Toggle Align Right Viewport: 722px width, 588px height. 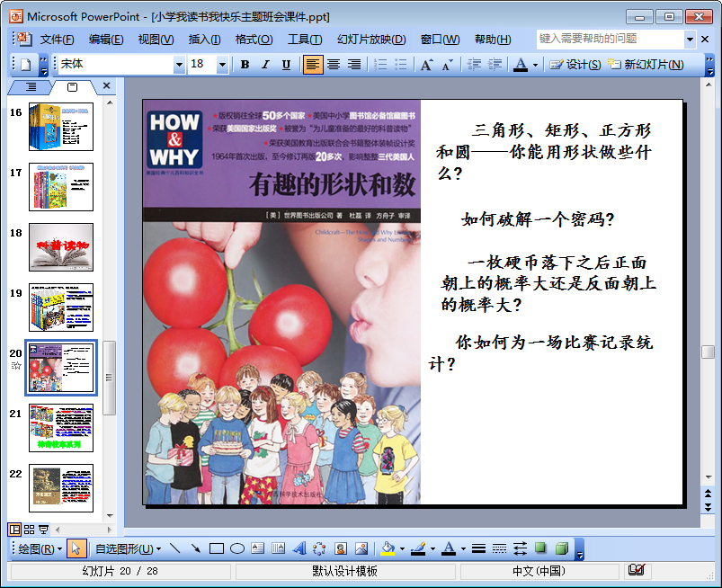[353, 65]
